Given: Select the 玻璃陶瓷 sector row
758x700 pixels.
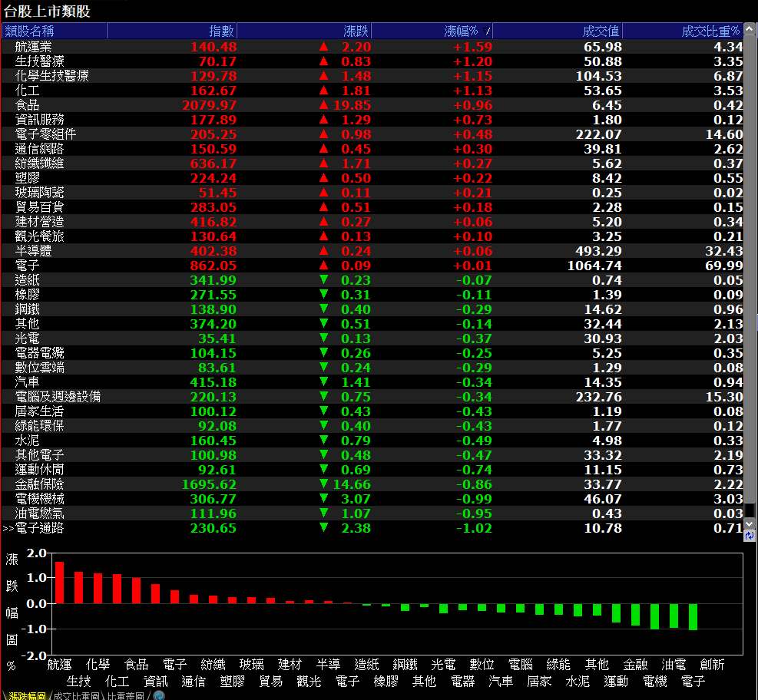Looking at the screenshot, I should (x=372, y=193).
